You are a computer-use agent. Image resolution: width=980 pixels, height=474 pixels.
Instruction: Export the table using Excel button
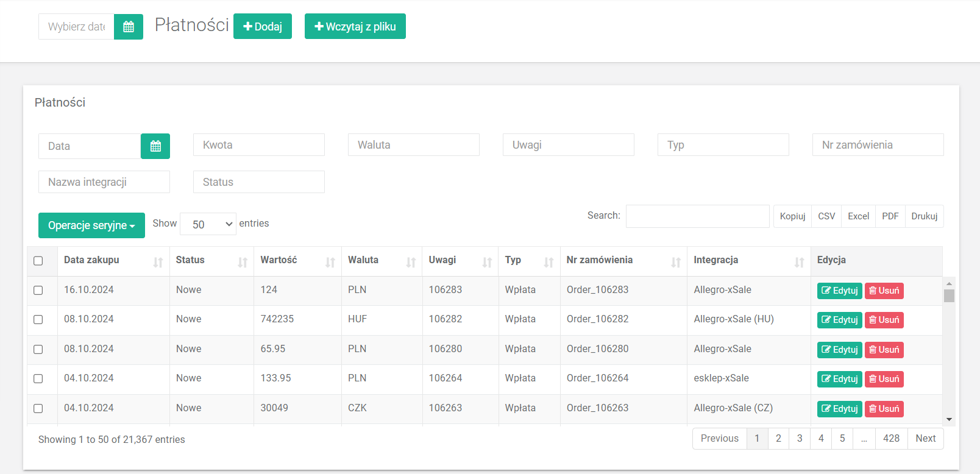(x=858, y=216)
